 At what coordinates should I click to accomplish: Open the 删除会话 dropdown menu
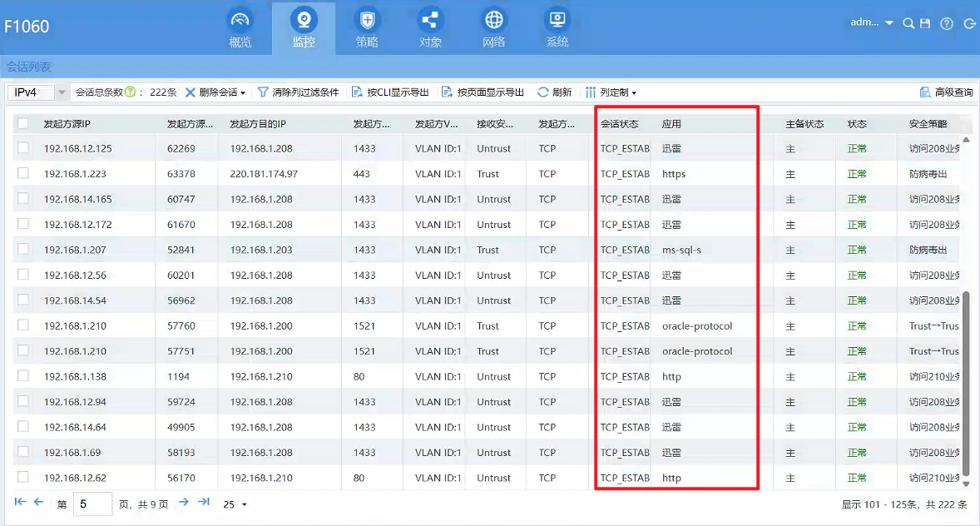coord(215,92)
